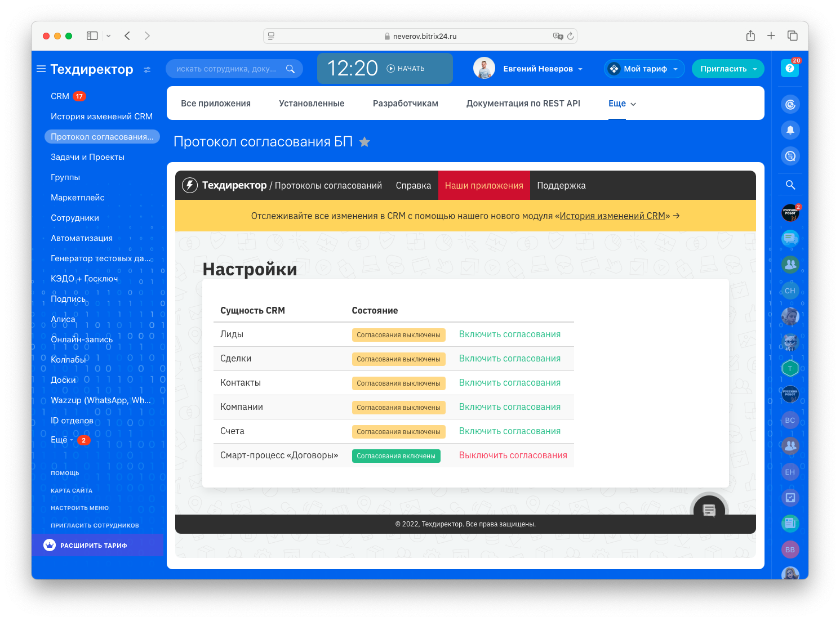Image resolution: width=840 pixels, height=621 pixels.
Task: Open the Поддержка menu item
Action: [x=561, y=185]
